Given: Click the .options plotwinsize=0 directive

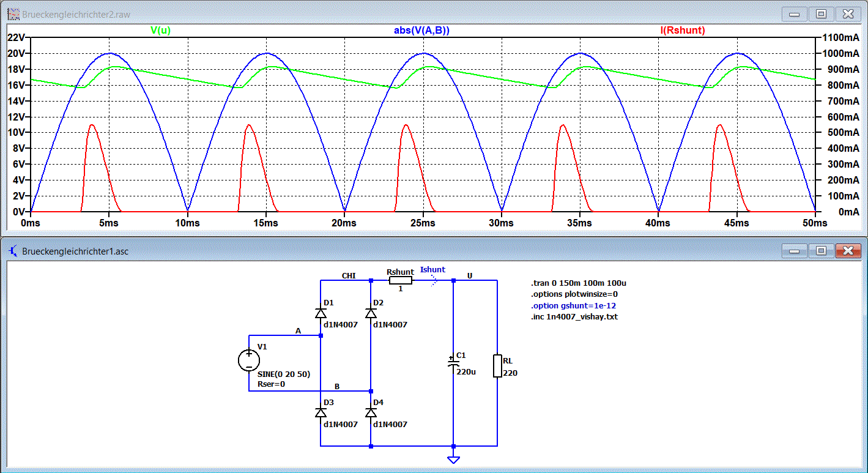Looking at the screenshot, I should [574, 294].
